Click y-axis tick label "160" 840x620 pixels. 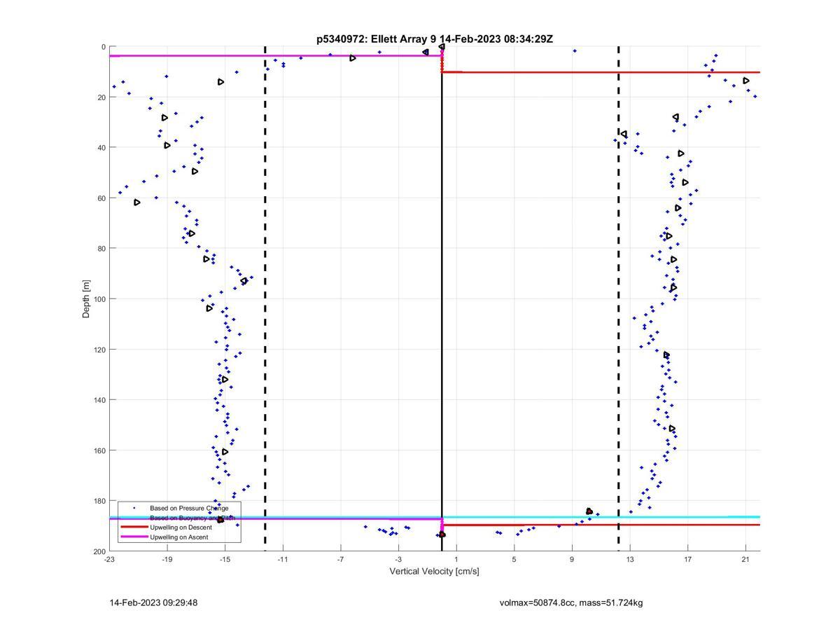[99, 450]
